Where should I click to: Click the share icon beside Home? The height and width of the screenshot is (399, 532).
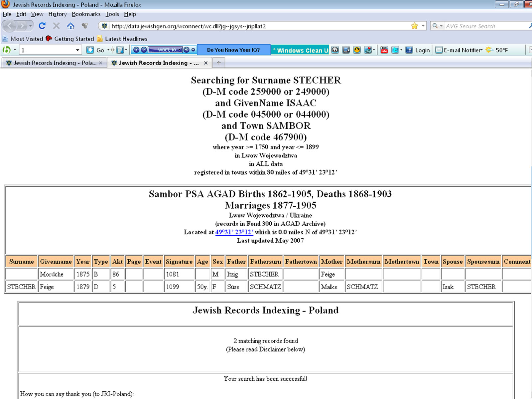(85, 26)
